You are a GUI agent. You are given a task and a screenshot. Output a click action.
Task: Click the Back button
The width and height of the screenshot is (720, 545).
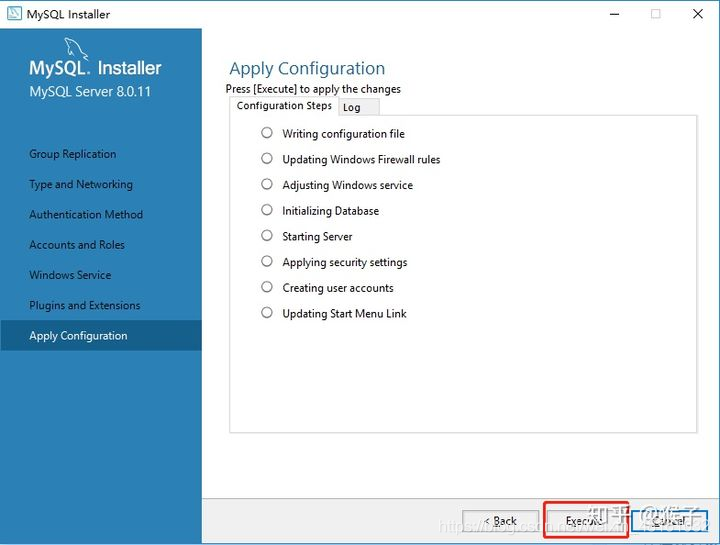tap(501, 522)
